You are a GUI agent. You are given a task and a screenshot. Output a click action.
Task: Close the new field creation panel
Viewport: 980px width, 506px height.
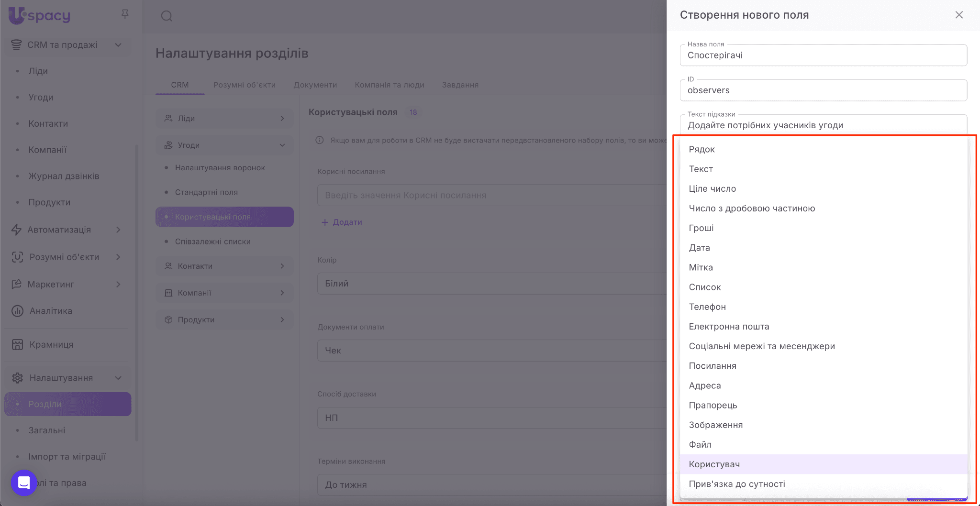click(959, 15)
